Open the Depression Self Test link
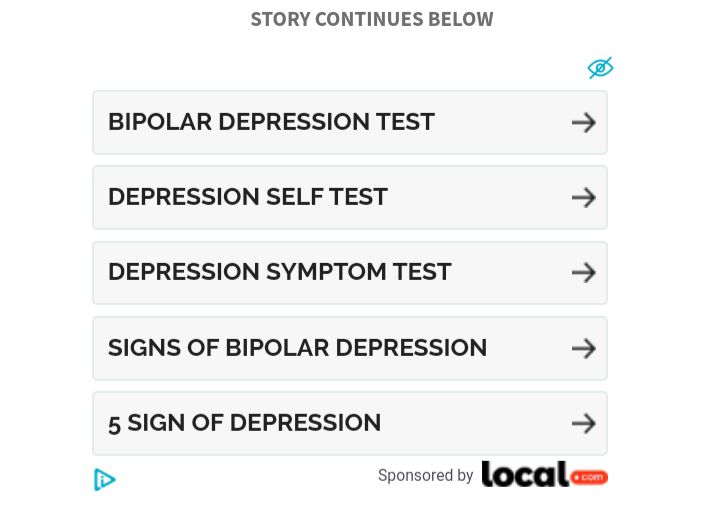 coord(248,197)
